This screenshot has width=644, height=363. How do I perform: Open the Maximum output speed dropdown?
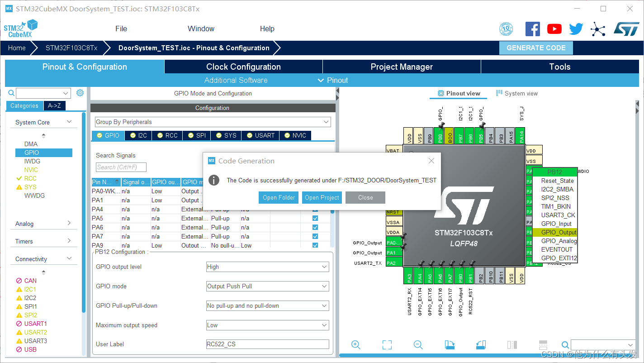(267, 325)
